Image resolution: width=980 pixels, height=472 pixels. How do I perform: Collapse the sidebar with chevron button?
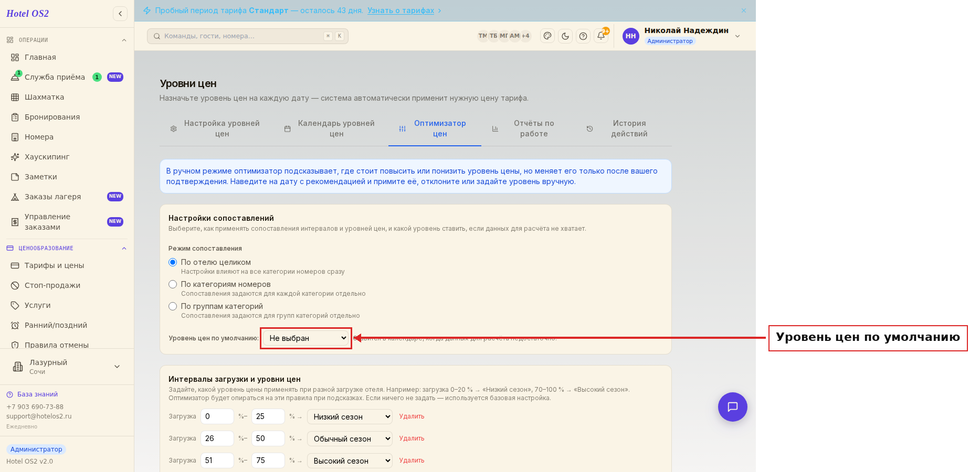tap(120, 14)
